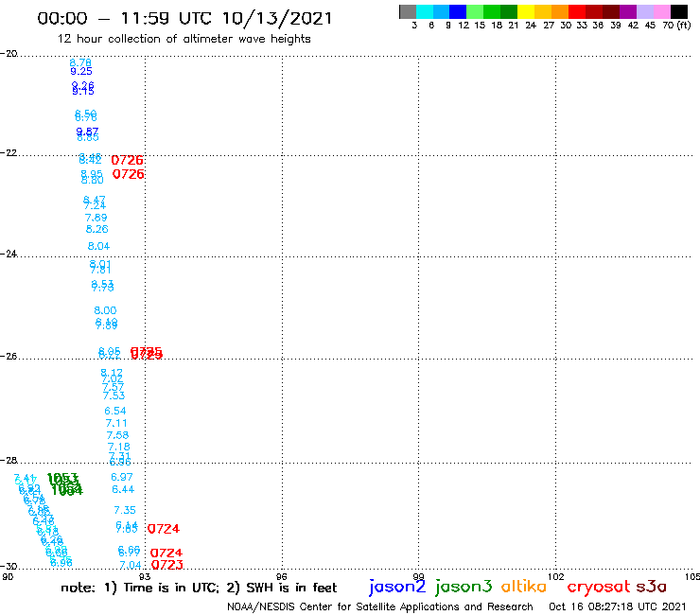Screen dimensions: 700x615
Task: Select the wave height value 7.58
Action: tap(117, 435)
